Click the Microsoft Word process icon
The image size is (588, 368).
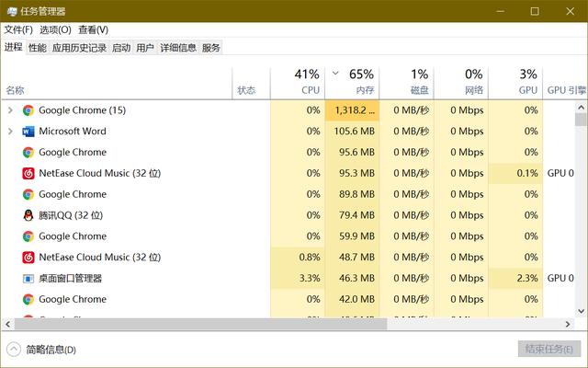[x=28, y=132]
